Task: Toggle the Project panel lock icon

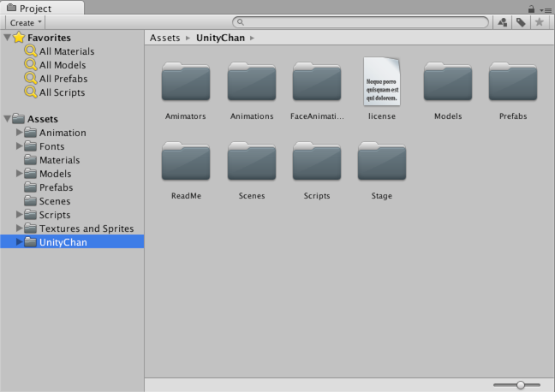Action: [x=531, y=9]
